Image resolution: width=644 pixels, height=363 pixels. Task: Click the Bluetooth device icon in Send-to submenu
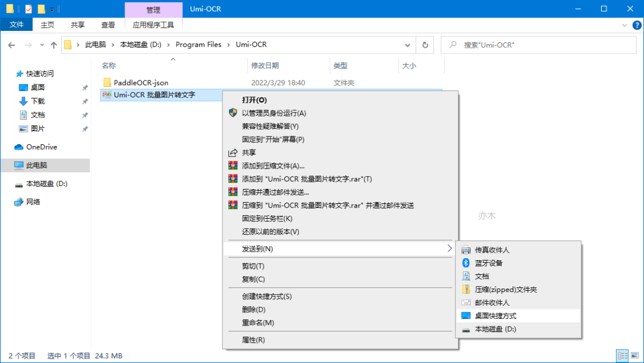(466, 263)
